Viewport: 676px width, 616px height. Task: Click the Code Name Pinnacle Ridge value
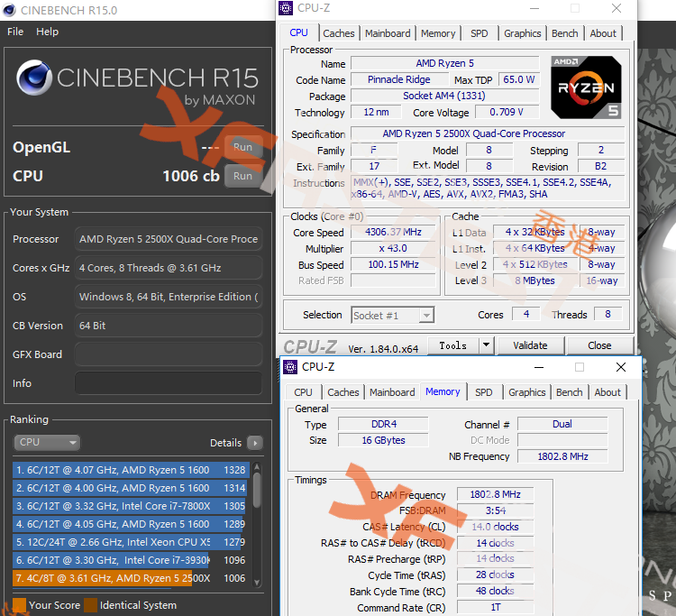399,79
